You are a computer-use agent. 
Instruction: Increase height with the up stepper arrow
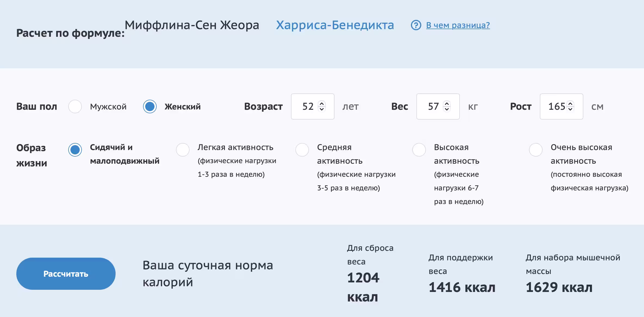coord(571,103)
